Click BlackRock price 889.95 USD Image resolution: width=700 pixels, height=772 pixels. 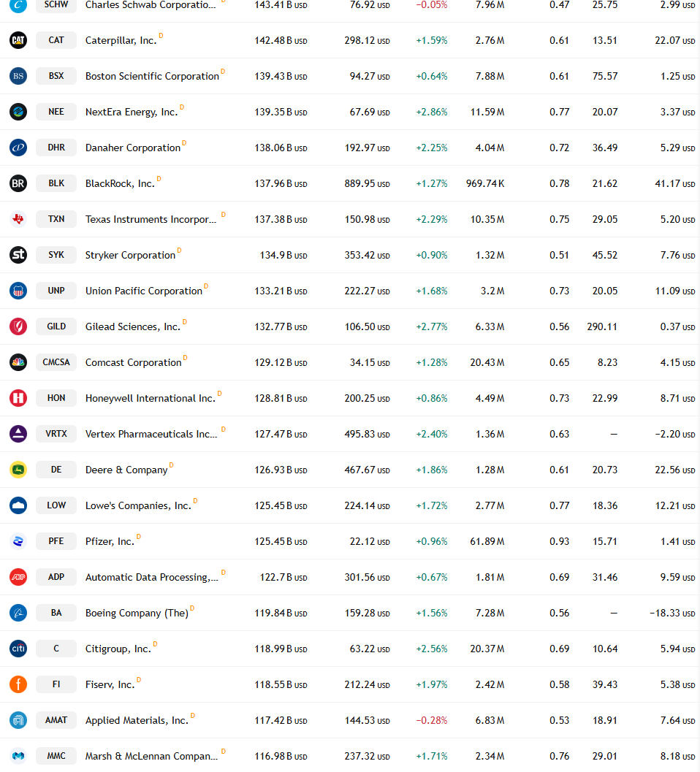tap(367, 183)
